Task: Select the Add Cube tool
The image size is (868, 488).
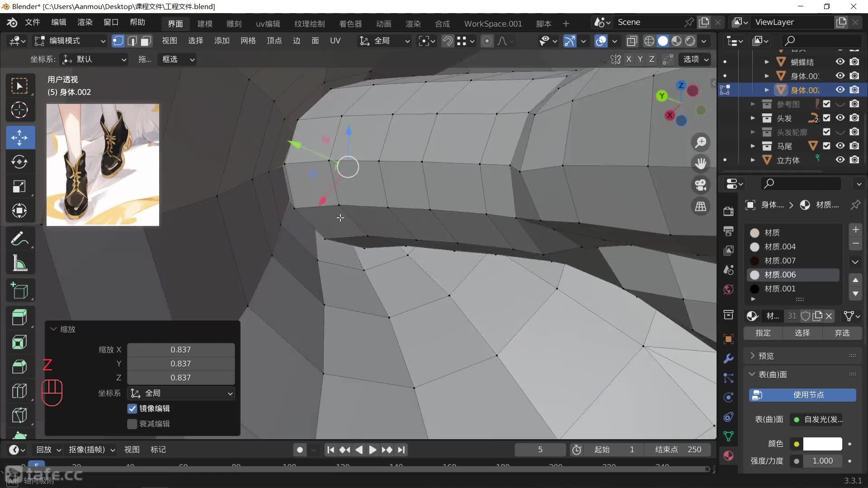Action: (19, 291)
